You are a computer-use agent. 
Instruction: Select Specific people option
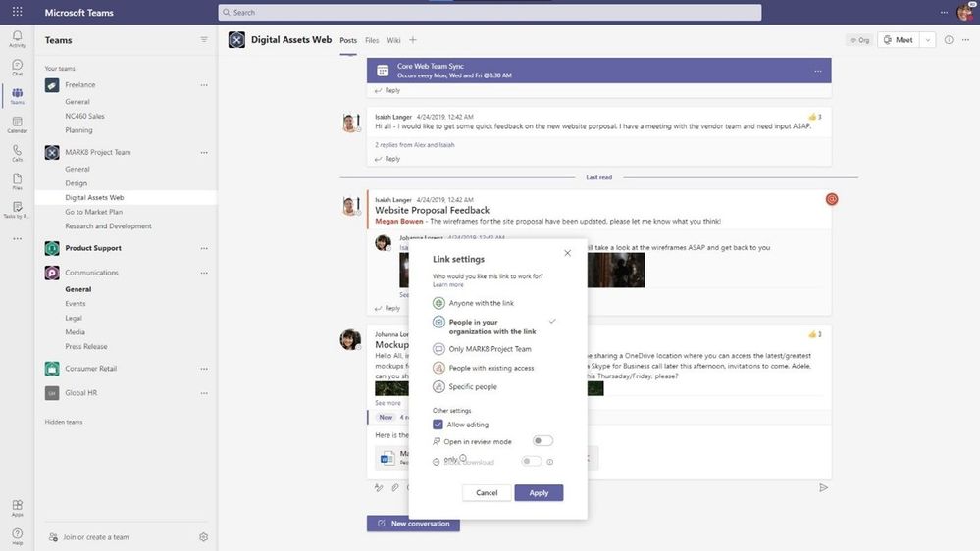464,386
